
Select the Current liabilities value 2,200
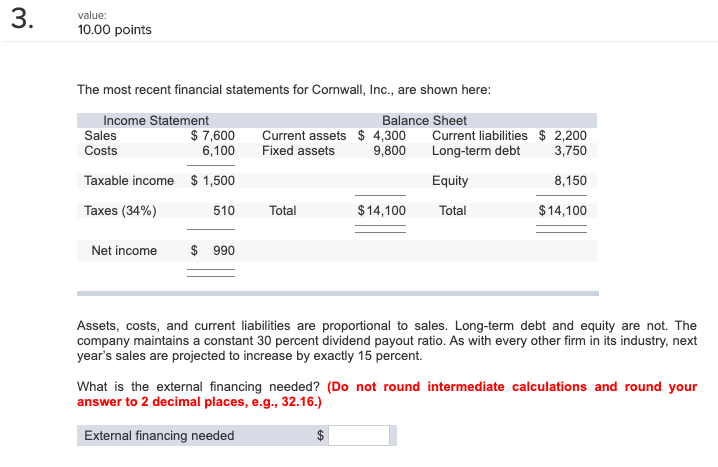tap(570, 136)
